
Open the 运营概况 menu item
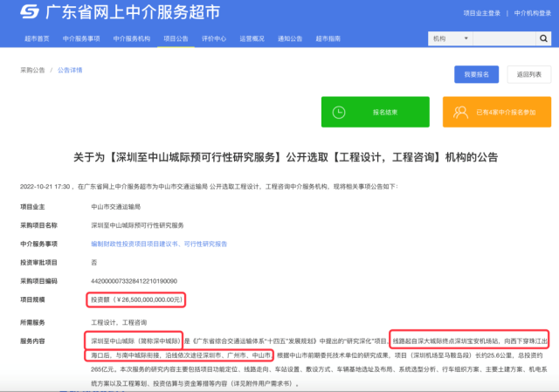coord(252,38)
